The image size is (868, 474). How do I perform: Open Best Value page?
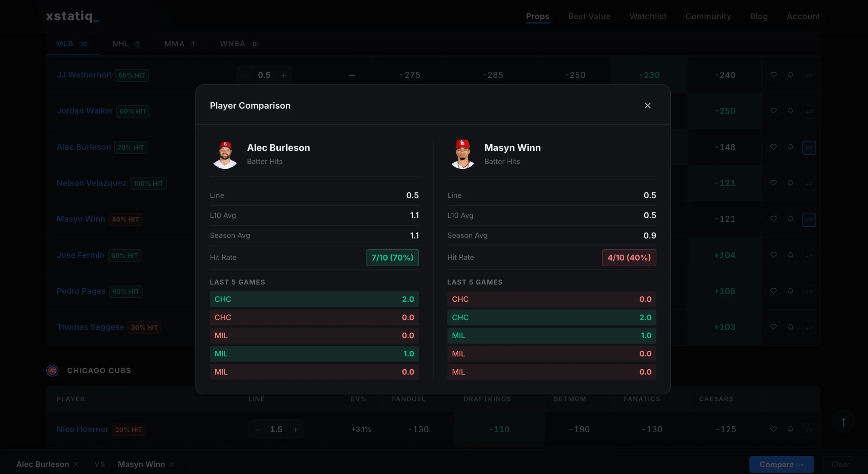[589, 16]
